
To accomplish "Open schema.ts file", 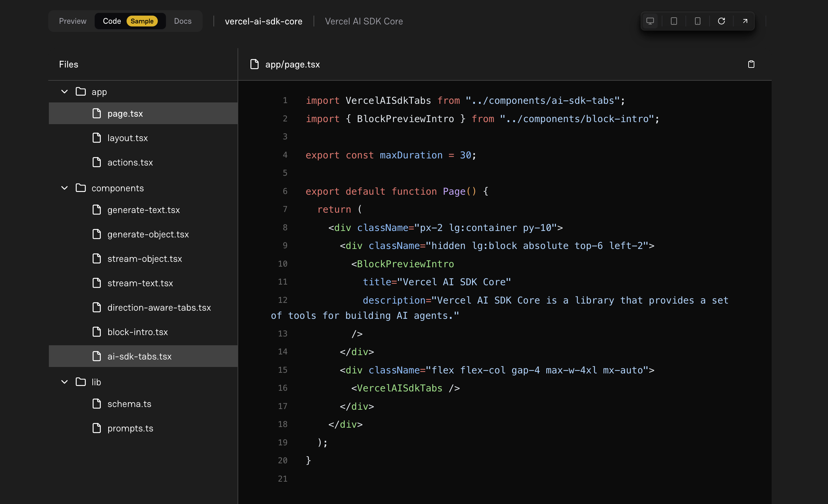I will (x=143, y=404).
